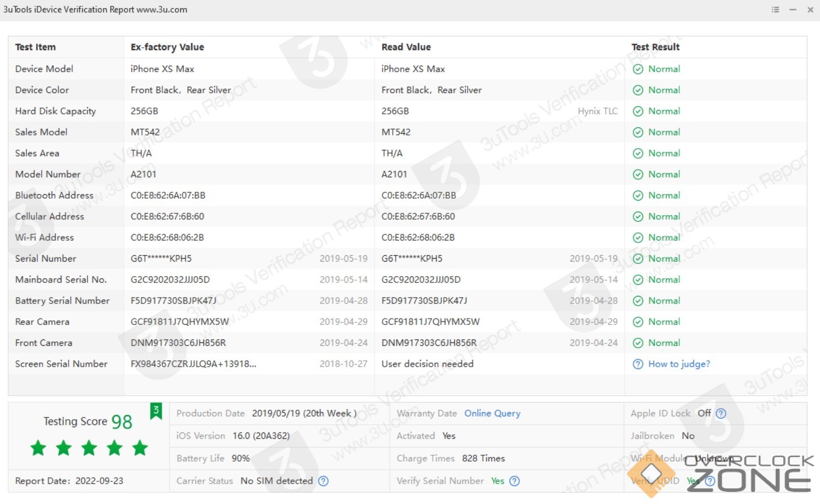Open the help icon next to Apple ID Lock
This screenshot has height=504, width=820.
(x=721, y=413)
